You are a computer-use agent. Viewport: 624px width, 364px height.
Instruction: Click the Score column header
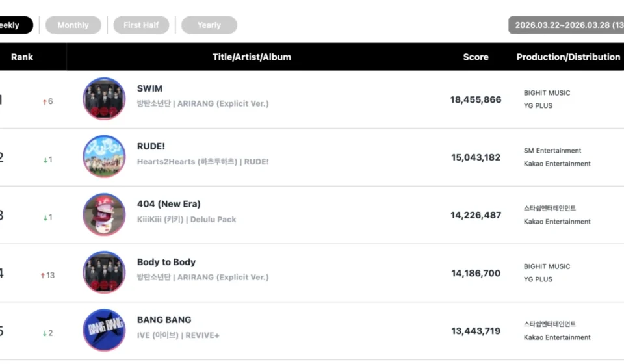475,57
